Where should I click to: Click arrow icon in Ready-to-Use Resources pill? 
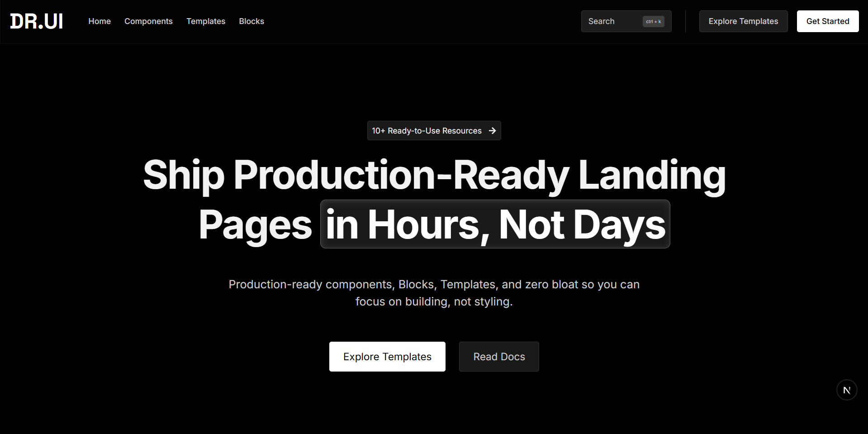click(492, 131)
